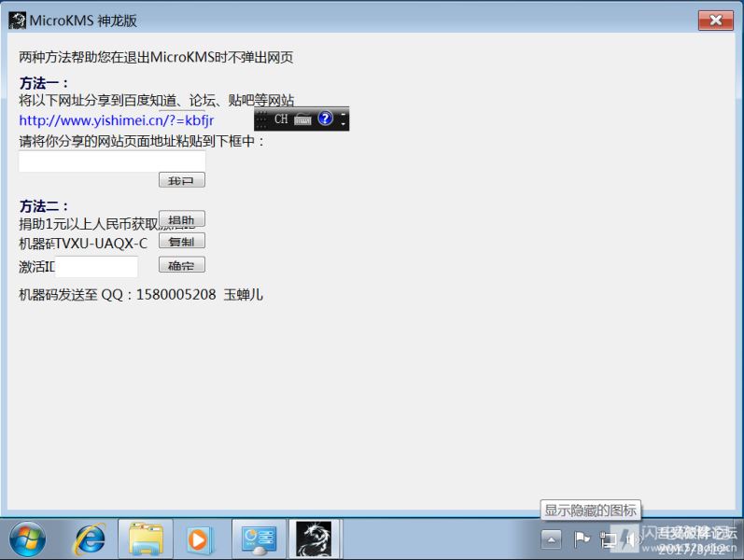Screen dimensions: 744x560
Task: Click the shared page address input box
Action: pos(112,161)
